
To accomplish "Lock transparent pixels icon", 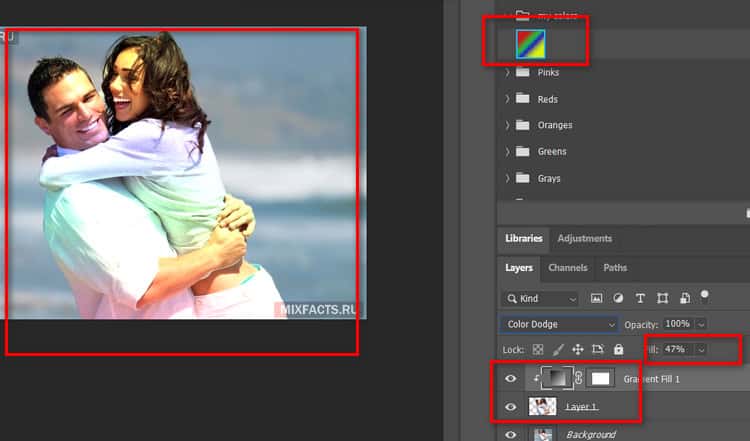I will click(x=538, y=350).
